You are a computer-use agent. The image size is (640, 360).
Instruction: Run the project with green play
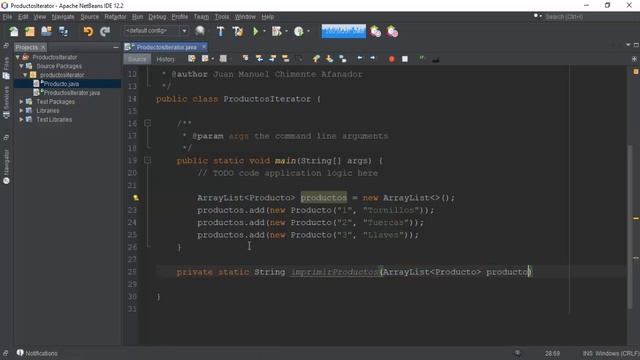click(x=256, y=31)
